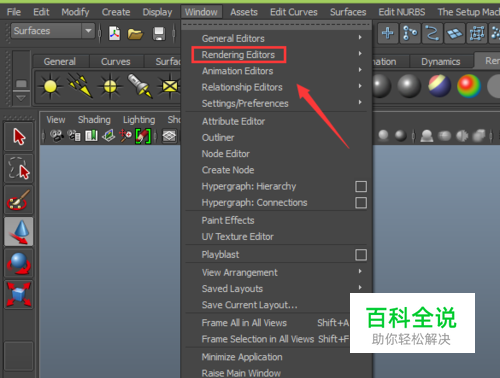This screenshot has height=378, width=500.
Task: Open the Modify menu
Action: click(75, 12)
